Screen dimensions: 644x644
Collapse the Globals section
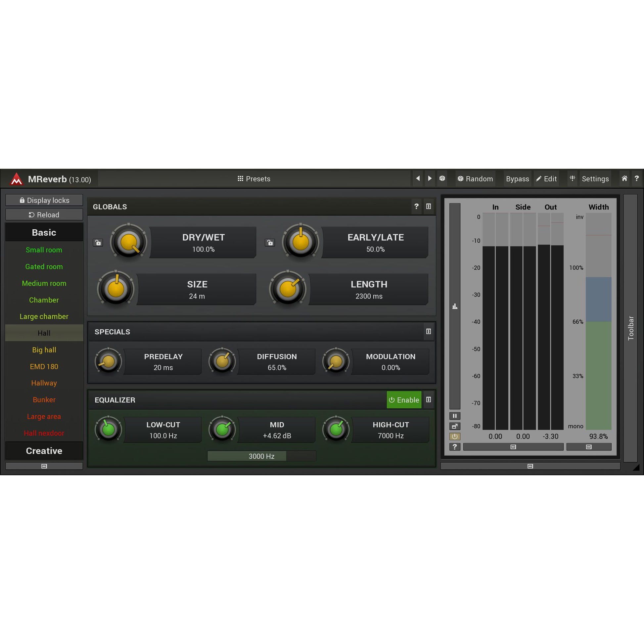pyautogui.click(x=429, y=206)
